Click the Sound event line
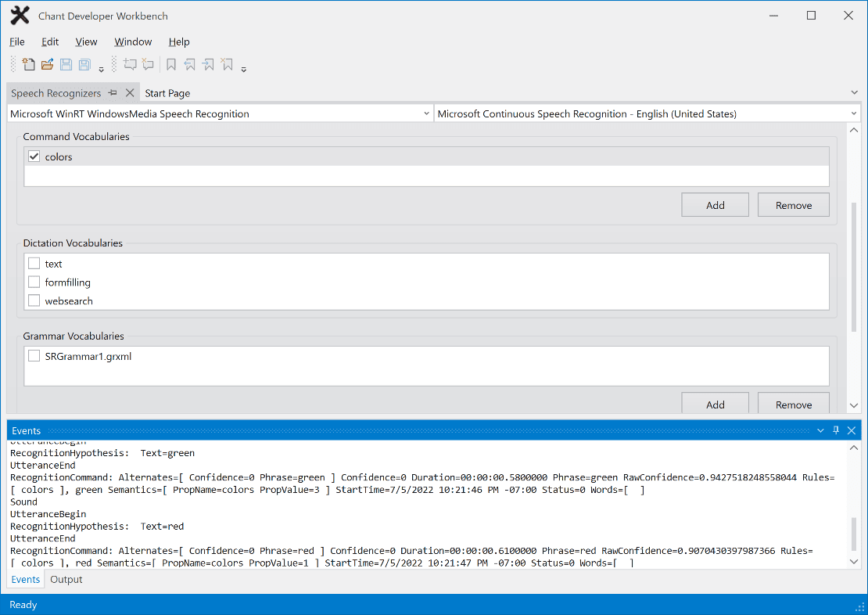 [x=23, y=502]
